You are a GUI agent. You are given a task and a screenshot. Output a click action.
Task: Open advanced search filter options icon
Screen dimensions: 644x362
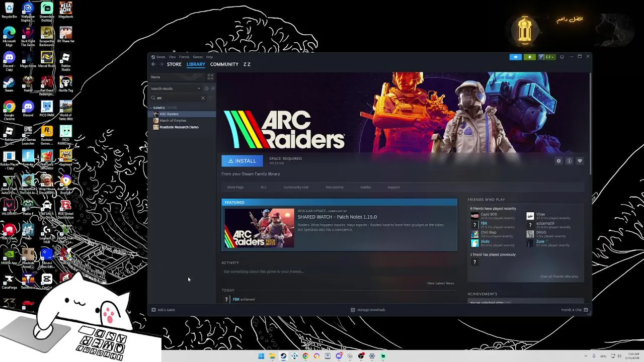(x=211, y=98)
